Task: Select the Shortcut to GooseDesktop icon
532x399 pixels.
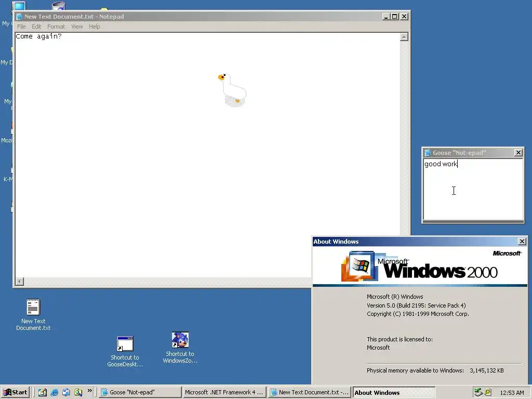Action: (x=125, y=352)
